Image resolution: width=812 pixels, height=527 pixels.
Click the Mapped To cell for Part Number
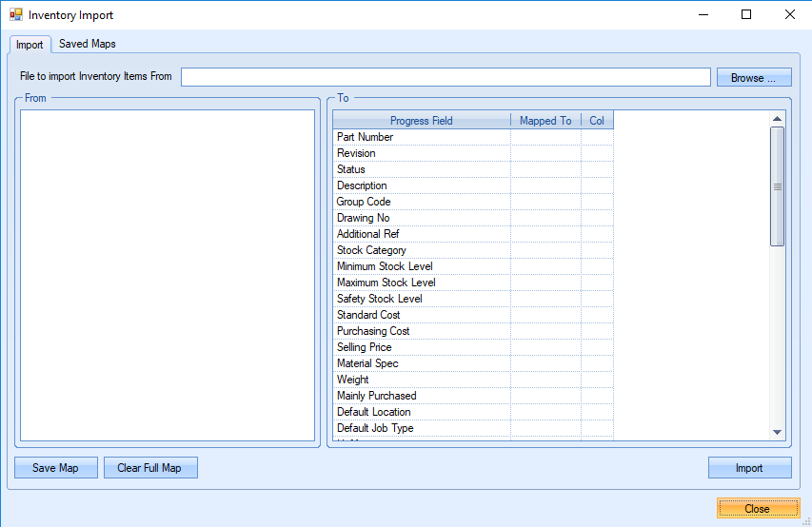coord(545,137)
